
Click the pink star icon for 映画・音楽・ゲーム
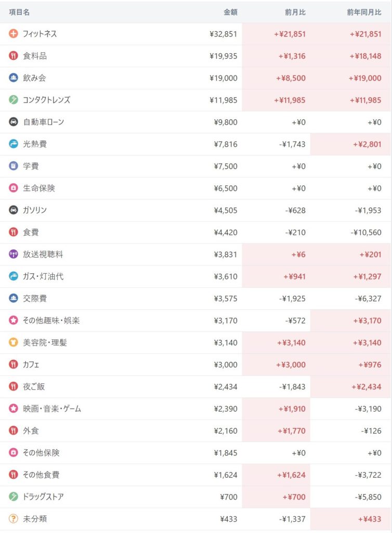14,409
